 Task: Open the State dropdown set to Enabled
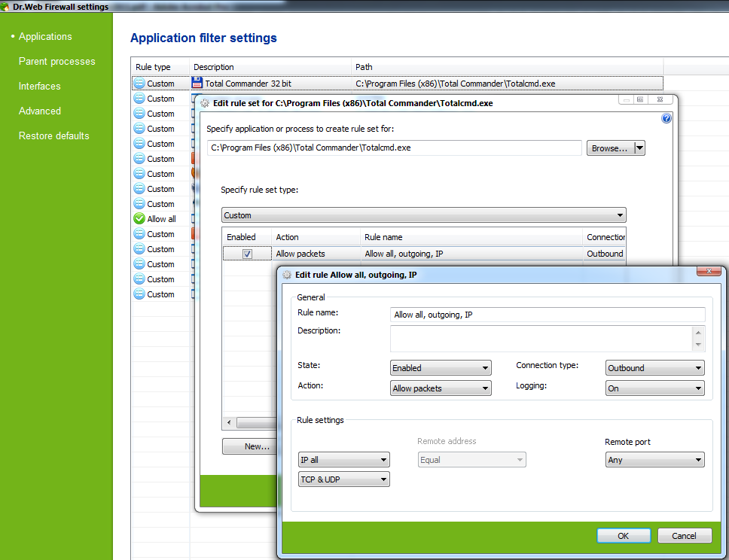tap(441, 367)
